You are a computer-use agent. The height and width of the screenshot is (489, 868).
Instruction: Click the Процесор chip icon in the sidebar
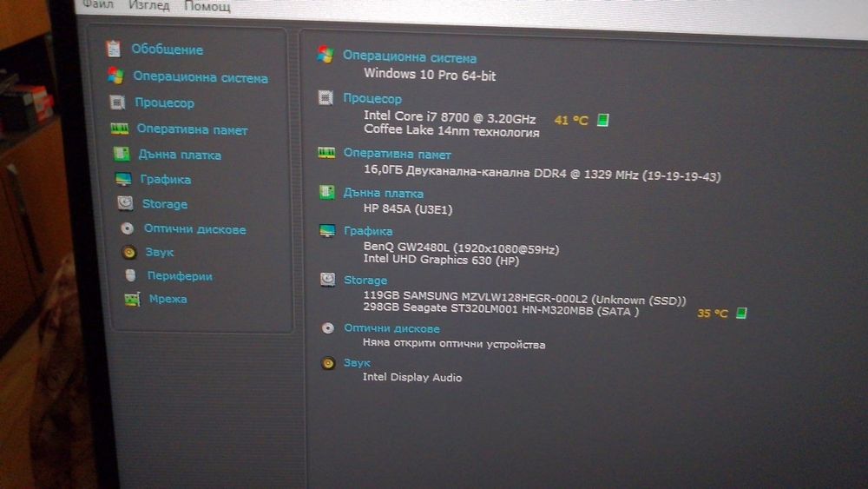click(x=117, y=102)
